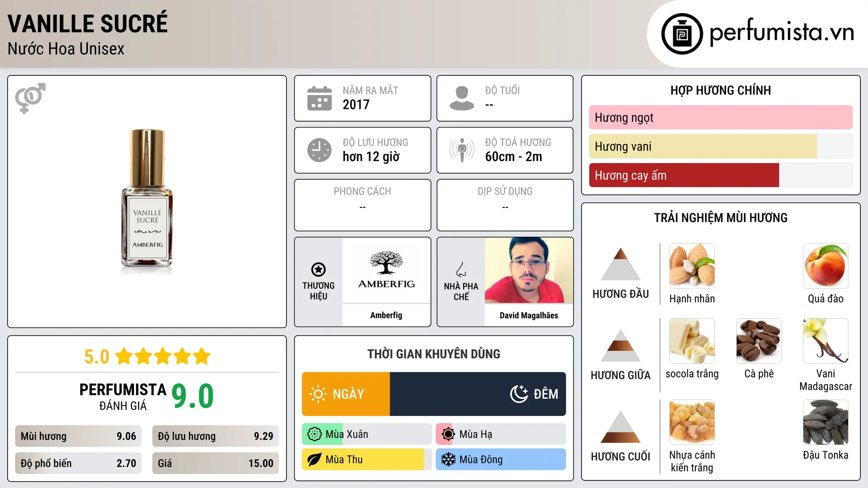
Task: Click the Thời gian khuyên dùng heading
Action: 434,354
